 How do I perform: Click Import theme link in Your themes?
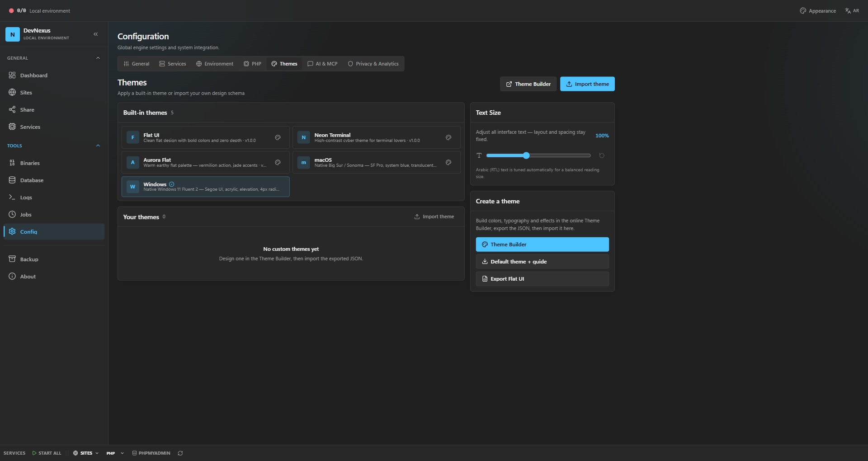tap(434, 217)
